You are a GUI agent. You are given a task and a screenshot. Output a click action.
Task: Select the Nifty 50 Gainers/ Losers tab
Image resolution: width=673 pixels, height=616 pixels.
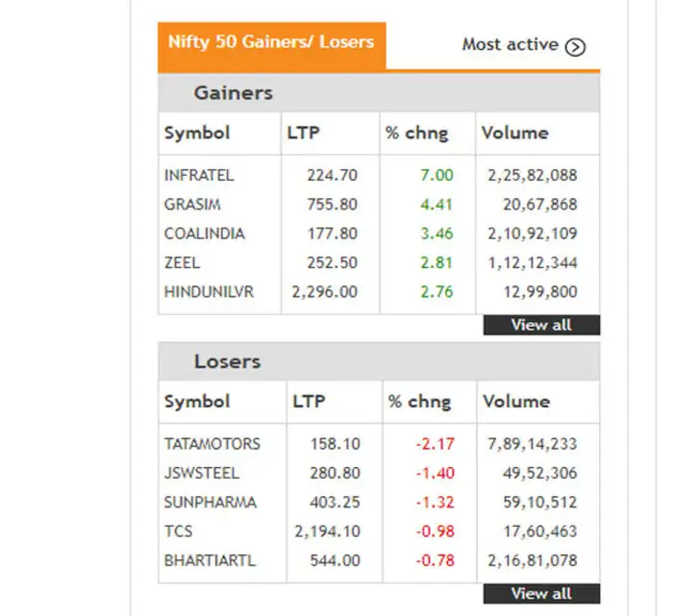pyautogui.click(x=271, y=43)
